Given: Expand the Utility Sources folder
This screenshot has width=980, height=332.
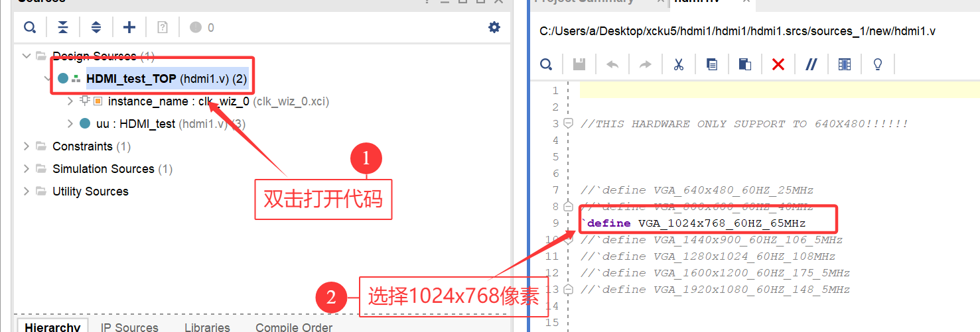Looking at the screenshot, I should (27, 191).
